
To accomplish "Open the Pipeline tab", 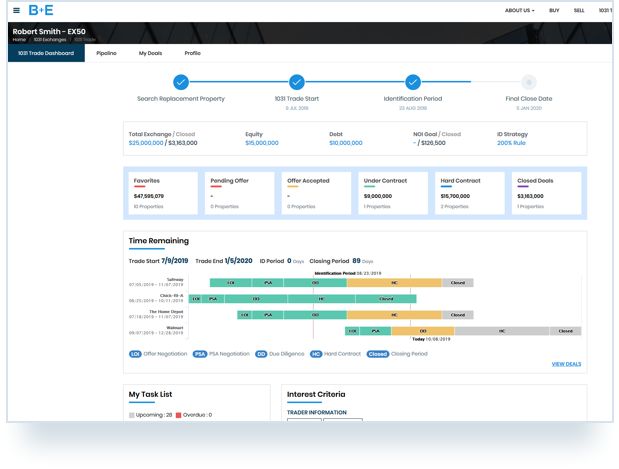I will click(106, 53).
